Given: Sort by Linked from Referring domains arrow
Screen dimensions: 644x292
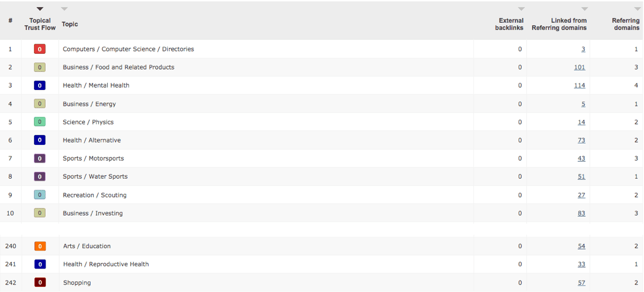Looking at the screenshot, I should click(x=584, y=9).
